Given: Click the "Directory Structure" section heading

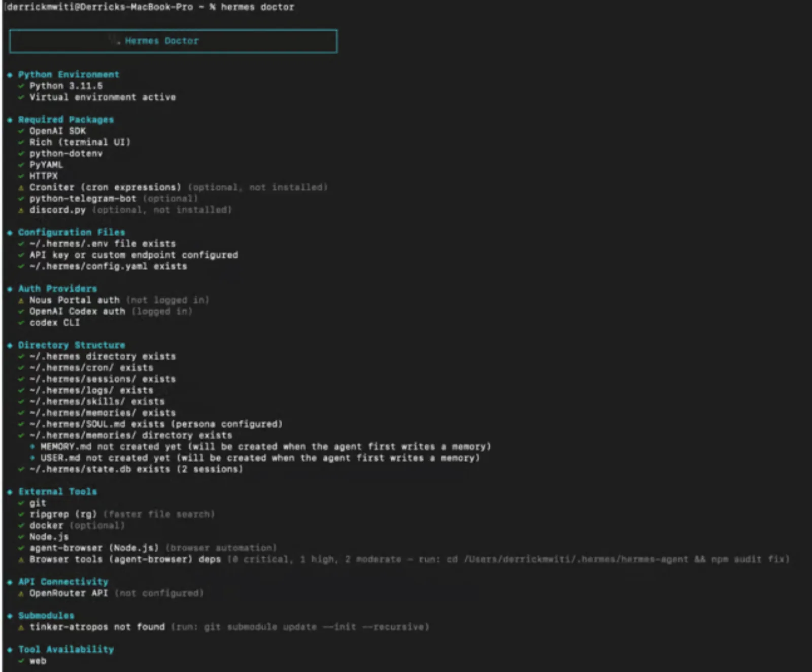Looking at the screenshot, I should tap(72, 345).
